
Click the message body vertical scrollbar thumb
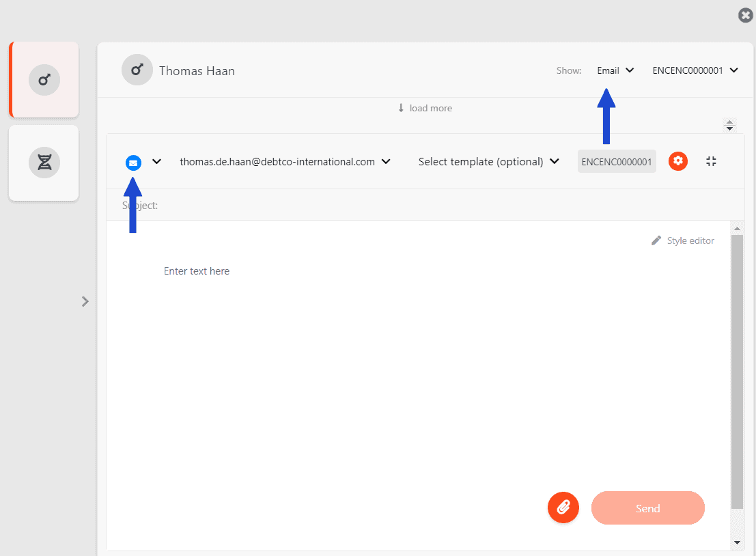point(737,372)
